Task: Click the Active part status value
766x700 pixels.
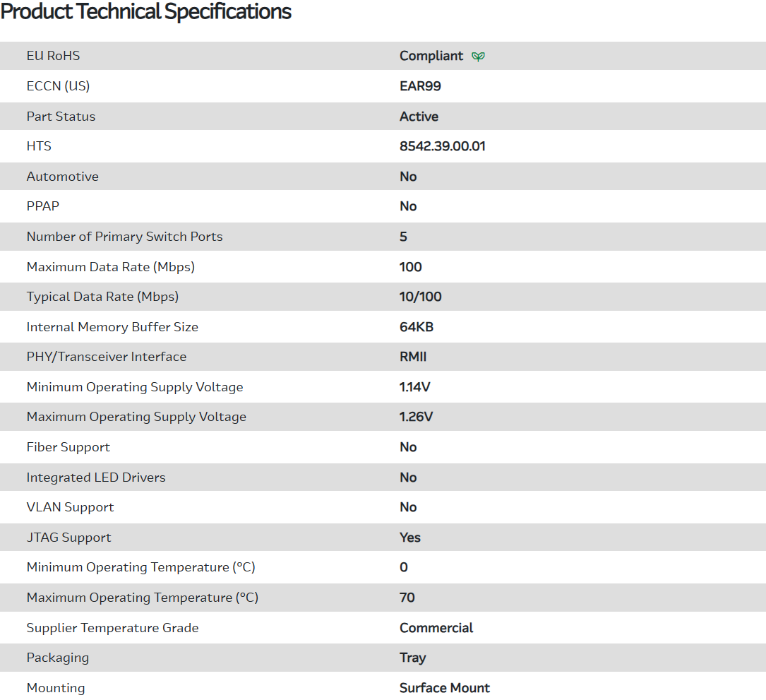Action: 419,117
